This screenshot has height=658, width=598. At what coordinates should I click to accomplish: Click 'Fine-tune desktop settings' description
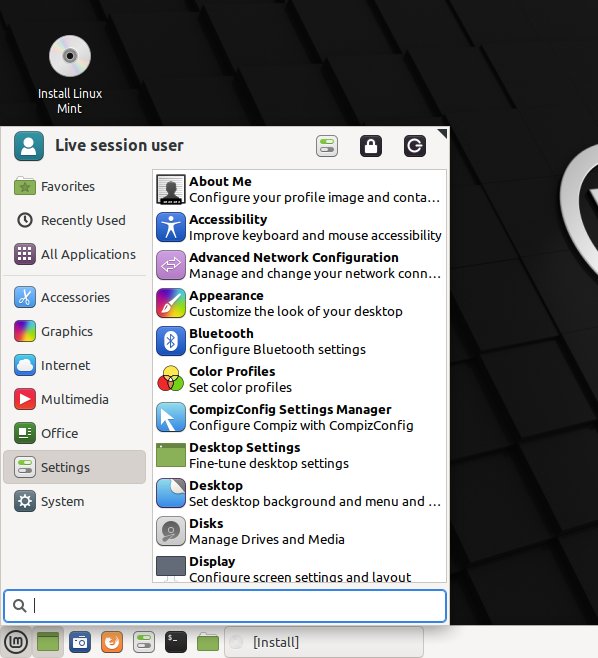pyautogui.click(x=269, y=463)
